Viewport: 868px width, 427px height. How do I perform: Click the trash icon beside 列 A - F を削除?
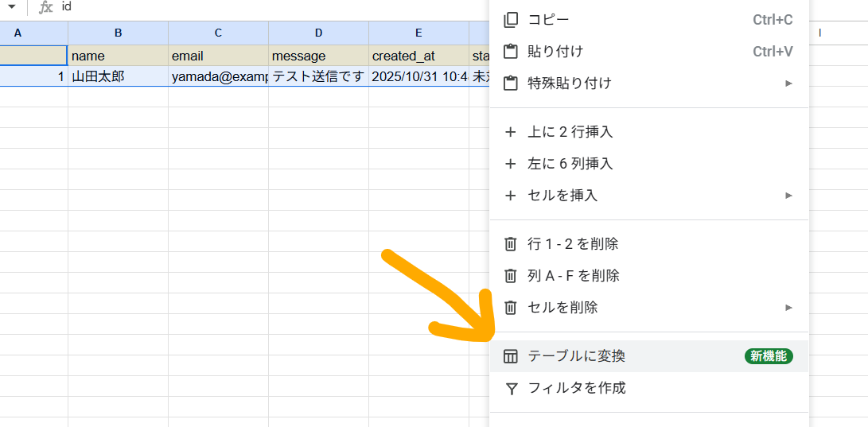click(x=511, y=275)
